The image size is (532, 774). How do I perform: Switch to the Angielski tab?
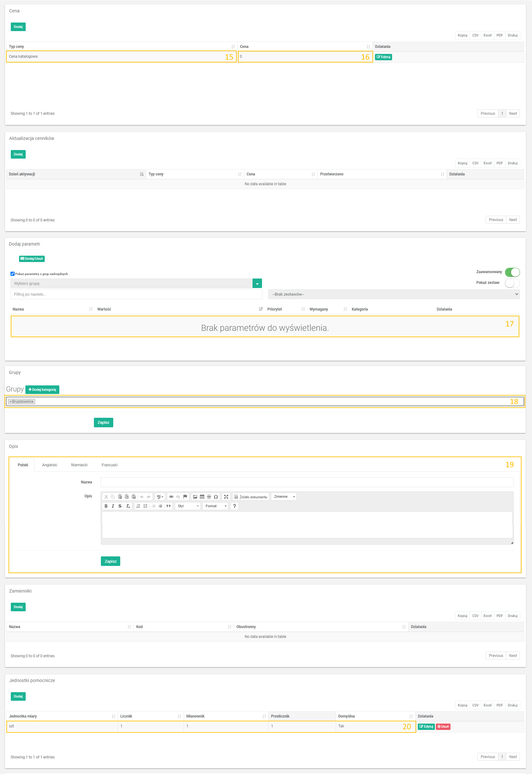[49, 465]
